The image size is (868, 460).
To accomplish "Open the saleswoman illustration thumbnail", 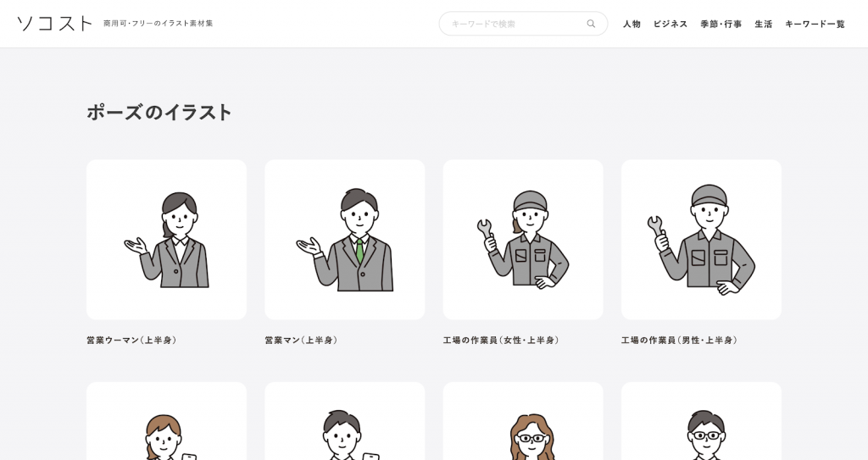I will click(x=166, y=240).
